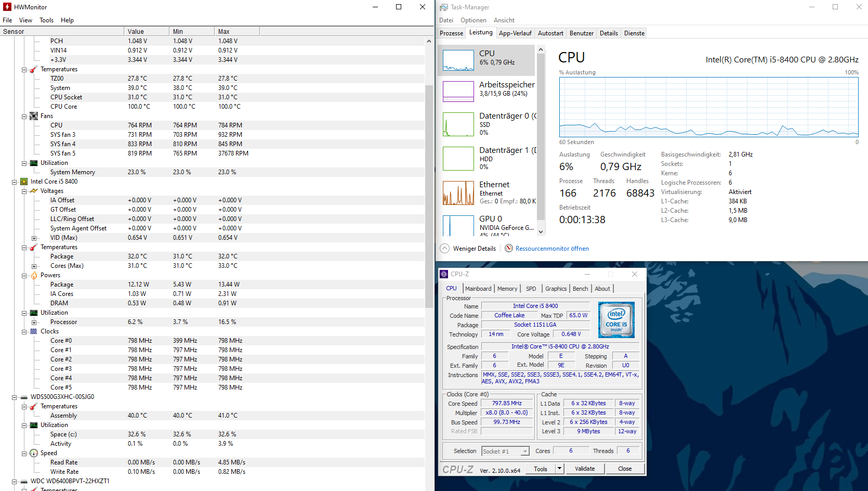Click the Weniger Details button
Screen dimensions: 868x491
click(x=468, y=249)
